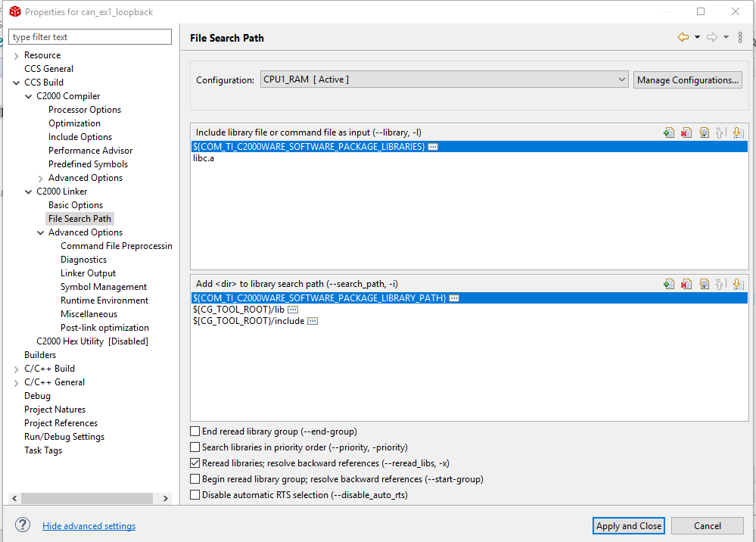Expand the C/C++ General node
756x542 pixels.
17,383
